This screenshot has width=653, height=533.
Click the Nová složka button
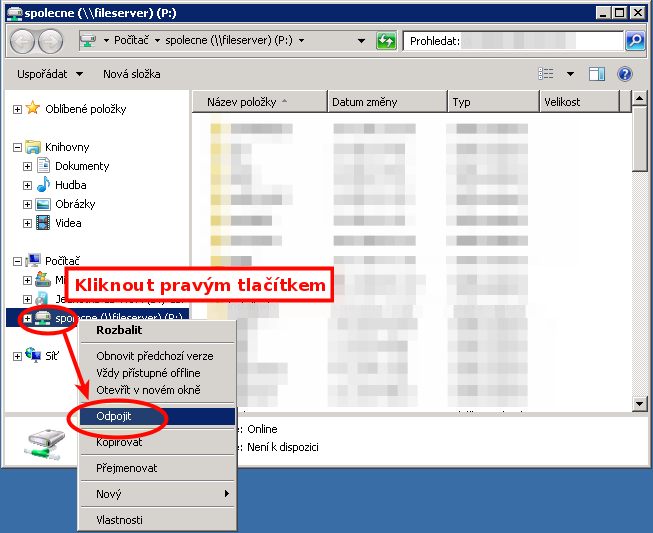point(131,74)
